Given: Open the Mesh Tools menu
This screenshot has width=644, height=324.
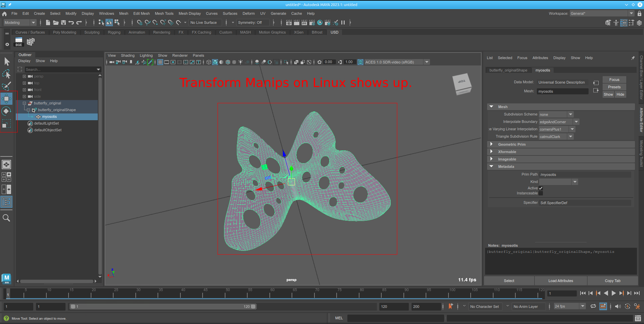Looking at the screenshot, I should click(164, 13).
